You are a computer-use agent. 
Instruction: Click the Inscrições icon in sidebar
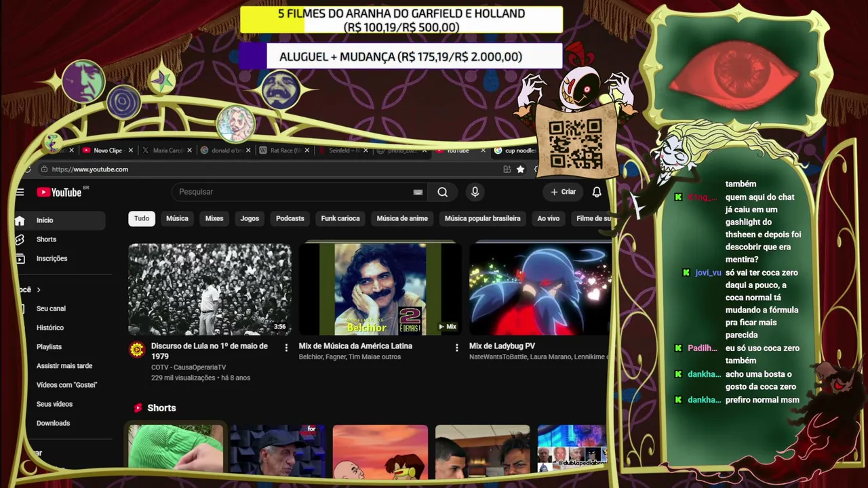coord(20,258)
